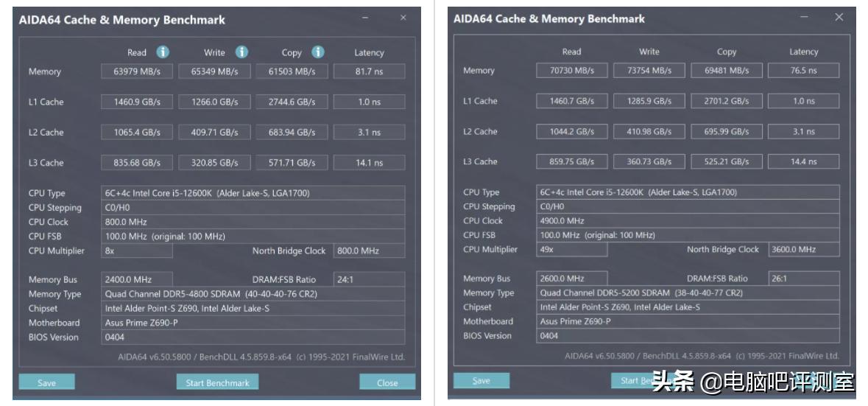
Task: Click the 4900.0 MHz CPU Clock field
Action: coord(688,221)
